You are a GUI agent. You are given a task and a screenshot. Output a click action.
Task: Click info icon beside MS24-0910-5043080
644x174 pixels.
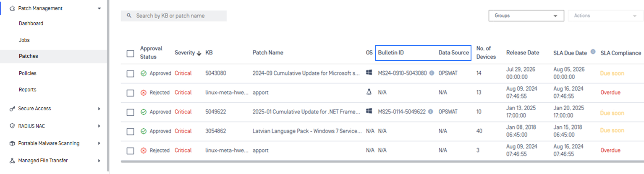tap(431, 73)
